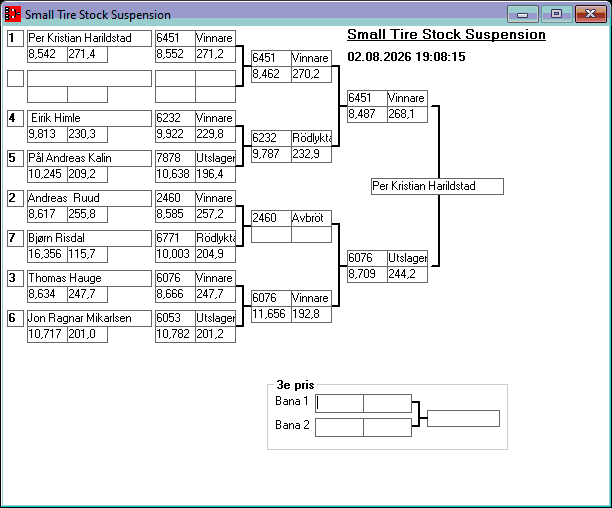Maximize the Small Tire Stock Suspension window
This screenshot has height=508, width=612.
tap(557, 14)
